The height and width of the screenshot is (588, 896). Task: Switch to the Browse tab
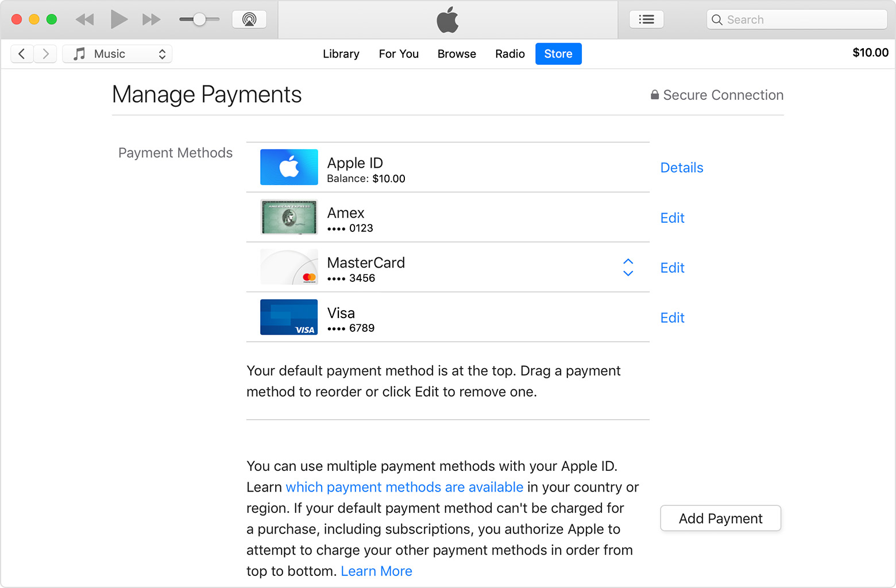(x=456, y=53)
